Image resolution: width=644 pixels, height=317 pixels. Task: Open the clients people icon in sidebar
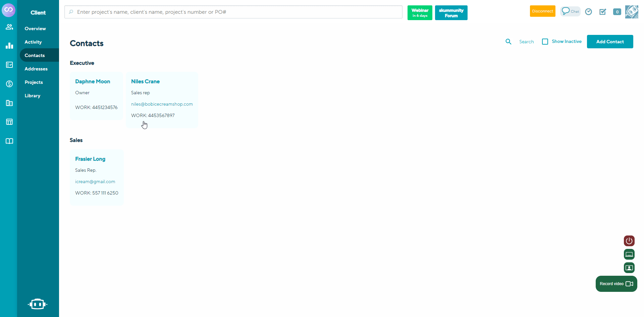click(x=9, y=27)
